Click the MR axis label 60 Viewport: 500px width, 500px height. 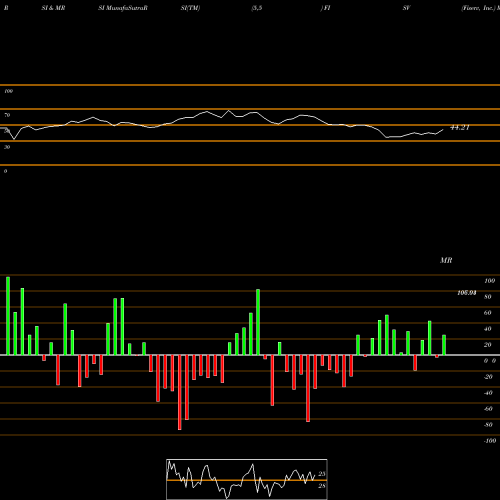tap(488, 313)
